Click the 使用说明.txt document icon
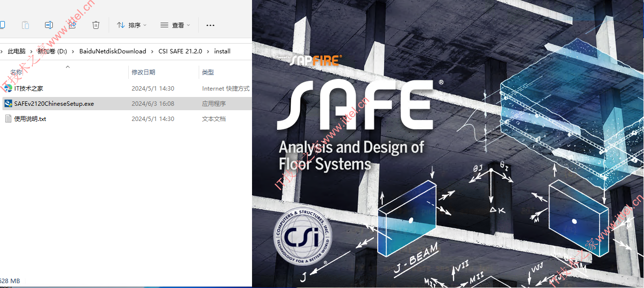This screenshot has height=288, width=644. (8, 119)
